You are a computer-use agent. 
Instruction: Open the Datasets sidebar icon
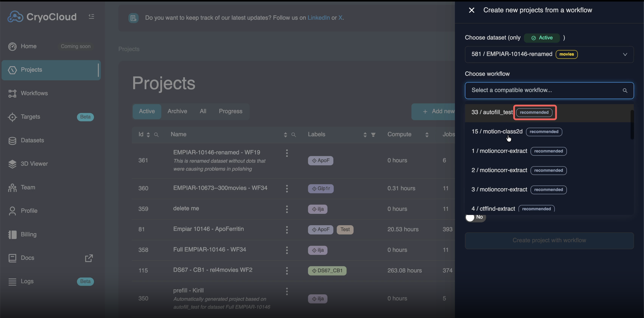[x=12, y=141]
